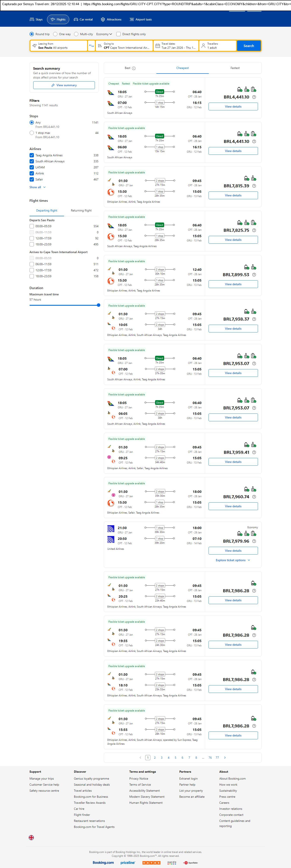Click the price info icon beside first BRL4,441.10
Image resolution: width=291 pixels, height=868 pixels.
click(x=254, y=97)
